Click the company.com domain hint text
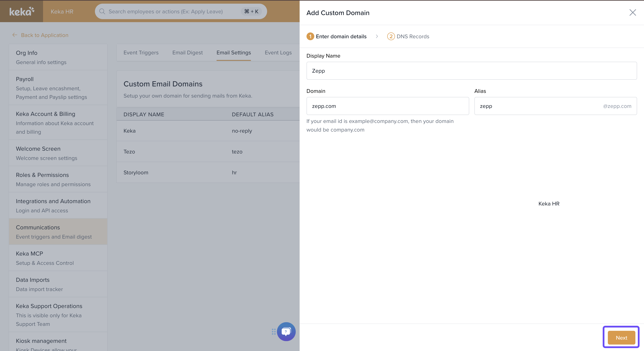644x351 pixels. coord(380,125)
